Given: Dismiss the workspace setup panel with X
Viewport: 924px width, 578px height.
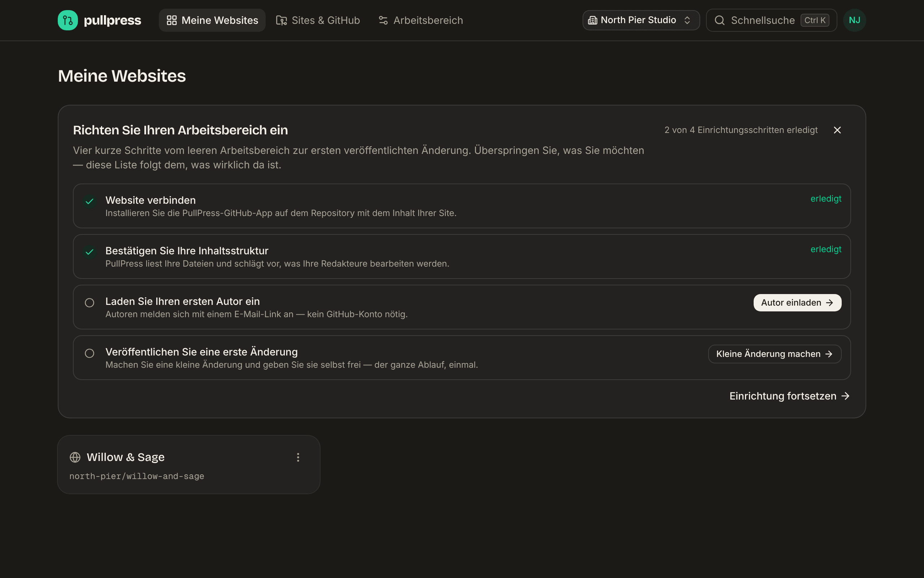Looking at the screenshot, I should (837, 130).
